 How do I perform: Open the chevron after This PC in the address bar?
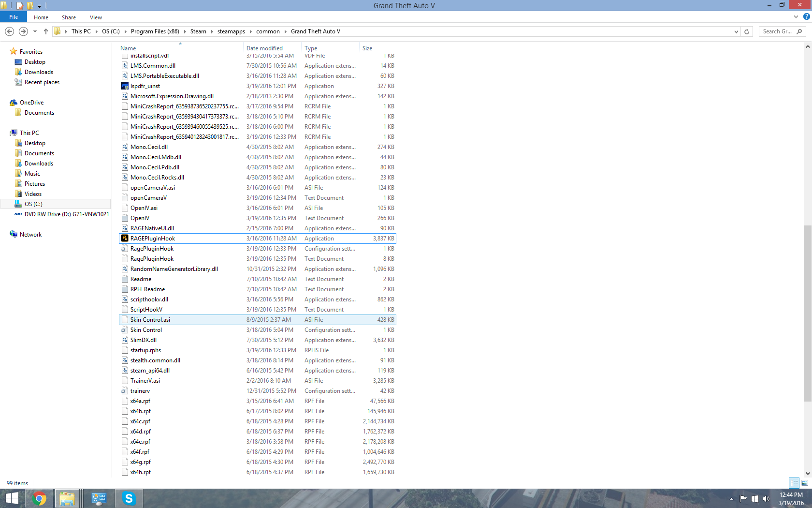(97, 31)
